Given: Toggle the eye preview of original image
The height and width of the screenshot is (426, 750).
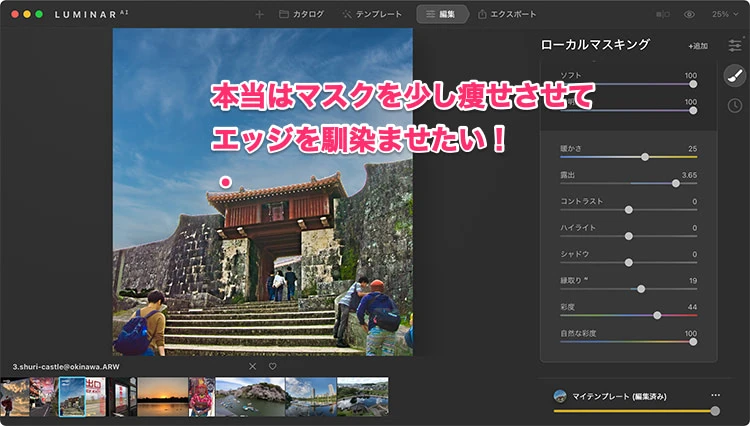Looking at the screenshot, I should tap(689, 15).
